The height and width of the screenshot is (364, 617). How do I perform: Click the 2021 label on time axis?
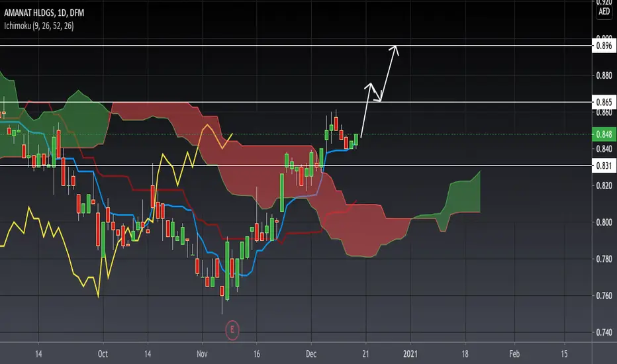pyautogui.click(x=410, y=354)
